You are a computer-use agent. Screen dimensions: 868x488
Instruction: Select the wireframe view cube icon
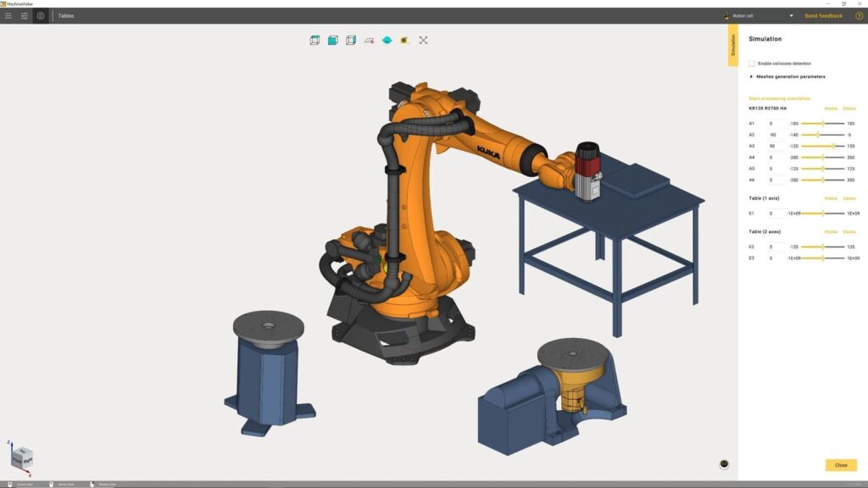coord(314,39)
